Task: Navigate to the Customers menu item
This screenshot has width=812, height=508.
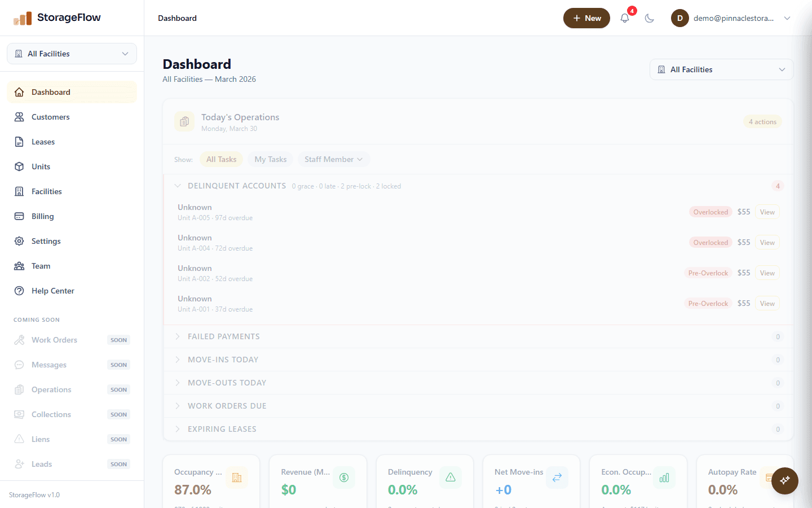Action: [50, 117]
